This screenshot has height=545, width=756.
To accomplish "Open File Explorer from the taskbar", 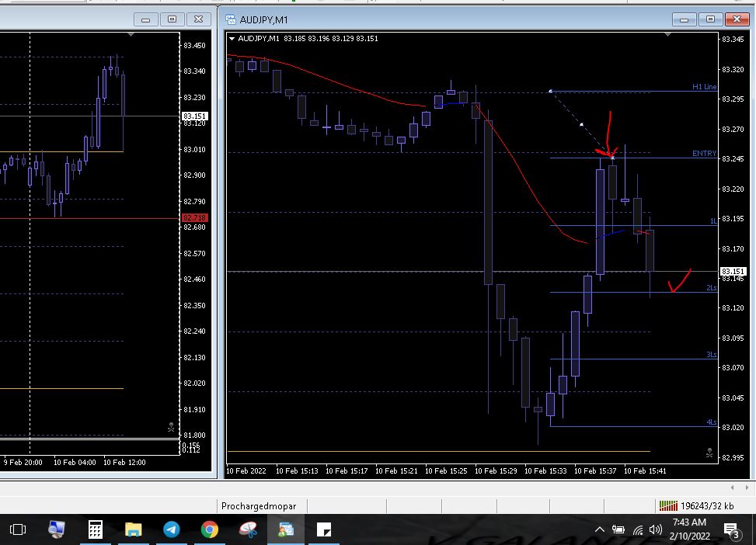I will (133, 529).
